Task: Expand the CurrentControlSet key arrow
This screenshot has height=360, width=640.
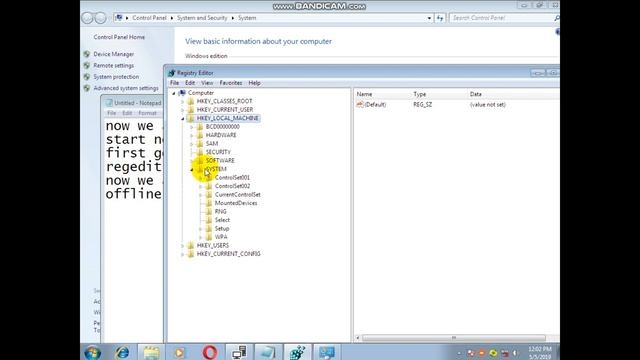Action: (200, 195)
